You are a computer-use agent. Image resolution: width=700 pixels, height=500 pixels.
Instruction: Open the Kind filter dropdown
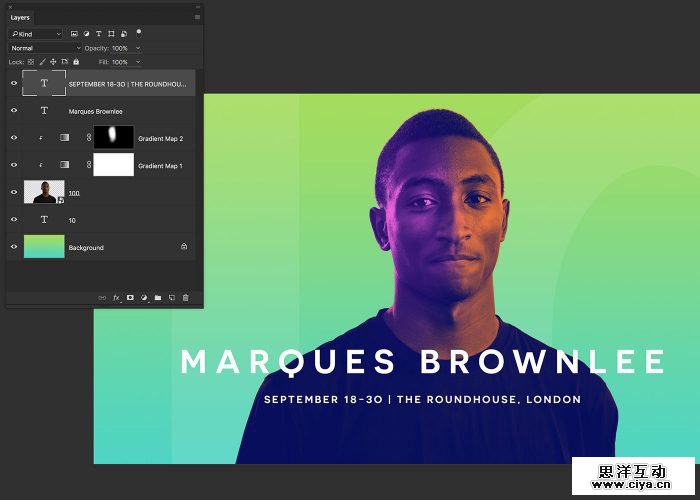pos(37,34)
